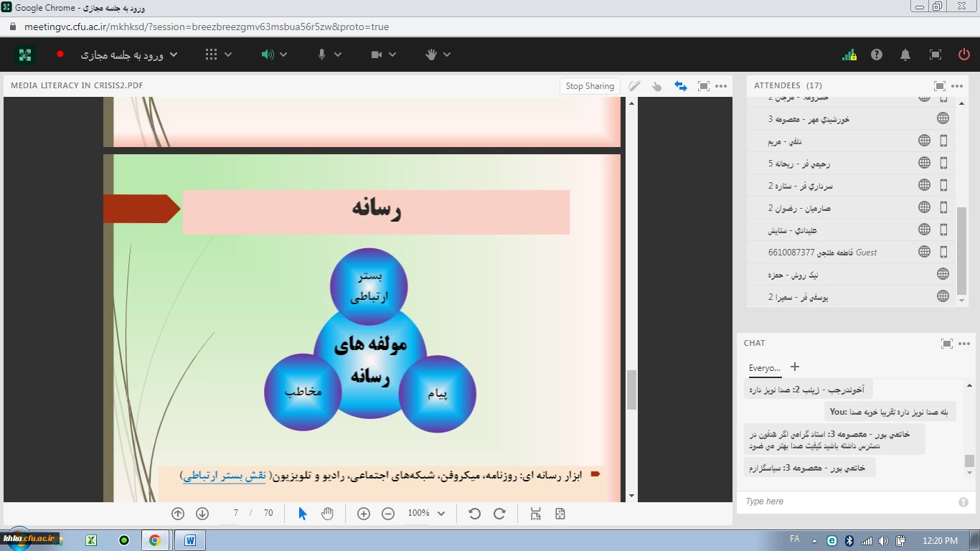Click the sync arrows icon in share pod
This screenshot has width=980, height=551.
(680, 86)
